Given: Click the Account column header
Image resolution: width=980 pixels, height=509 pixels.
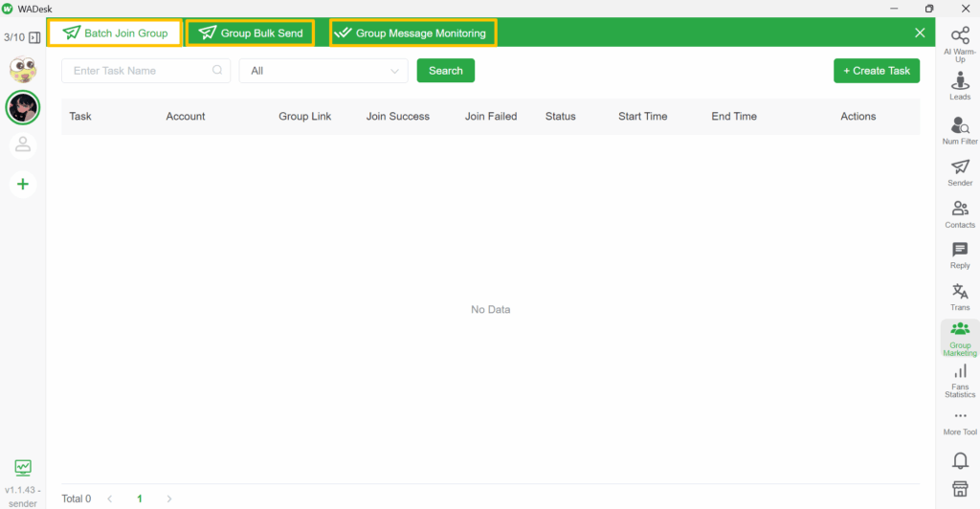Looking at the screenshot, I should click(186, 116).
